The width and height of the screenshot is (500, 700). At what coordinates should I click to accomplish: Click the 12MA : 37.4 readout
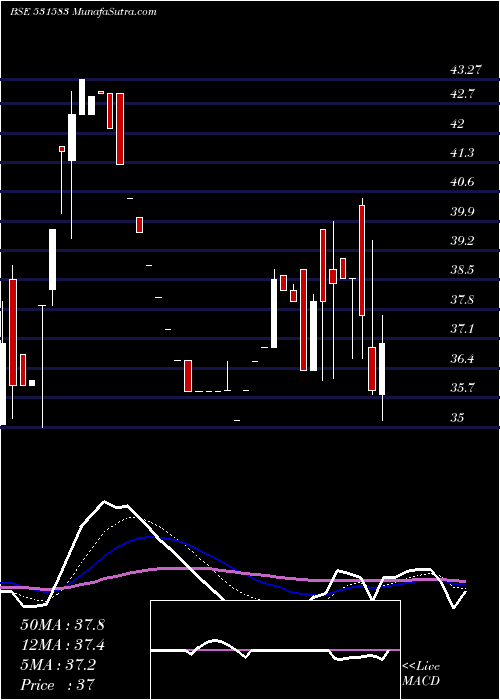(62, 645)
